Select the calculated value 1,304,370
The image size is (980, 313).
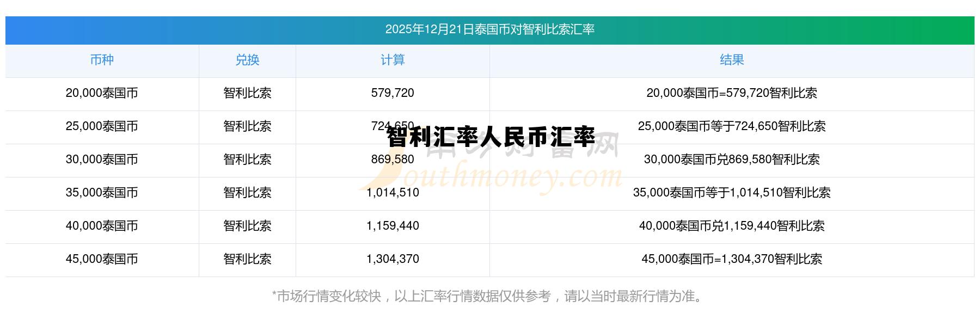click(393, 259)
